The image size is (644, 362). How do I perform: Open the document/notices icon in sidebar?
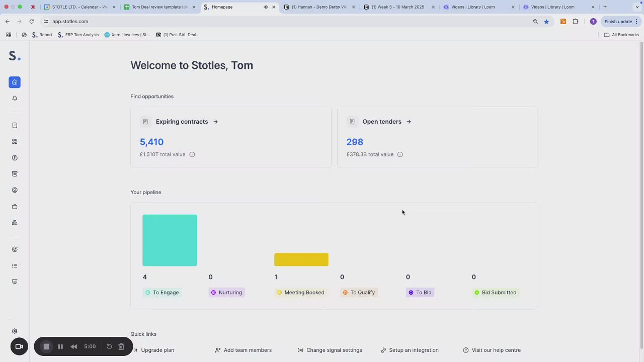pyautogui.click(x=15, y=125)
